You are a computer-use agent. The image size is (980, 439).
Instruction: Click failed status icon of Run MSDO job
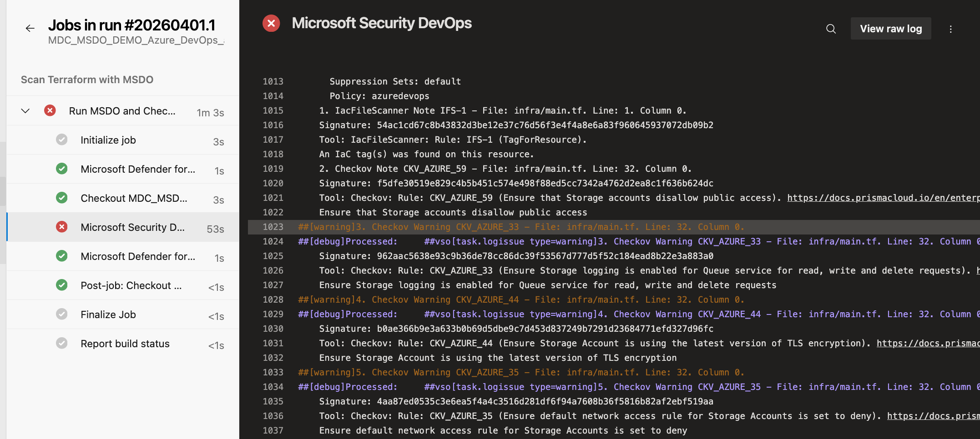click(50, 110)
